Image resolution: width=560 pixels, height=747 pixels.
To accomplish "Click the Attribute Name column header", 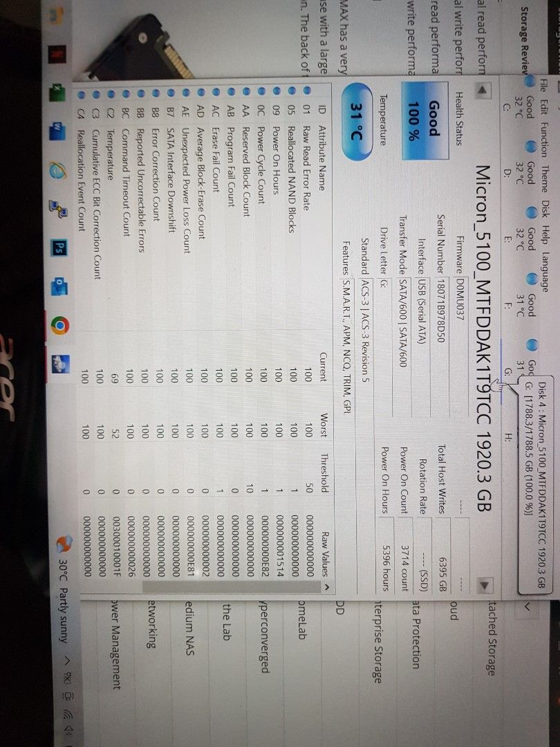I will point(321,157).
